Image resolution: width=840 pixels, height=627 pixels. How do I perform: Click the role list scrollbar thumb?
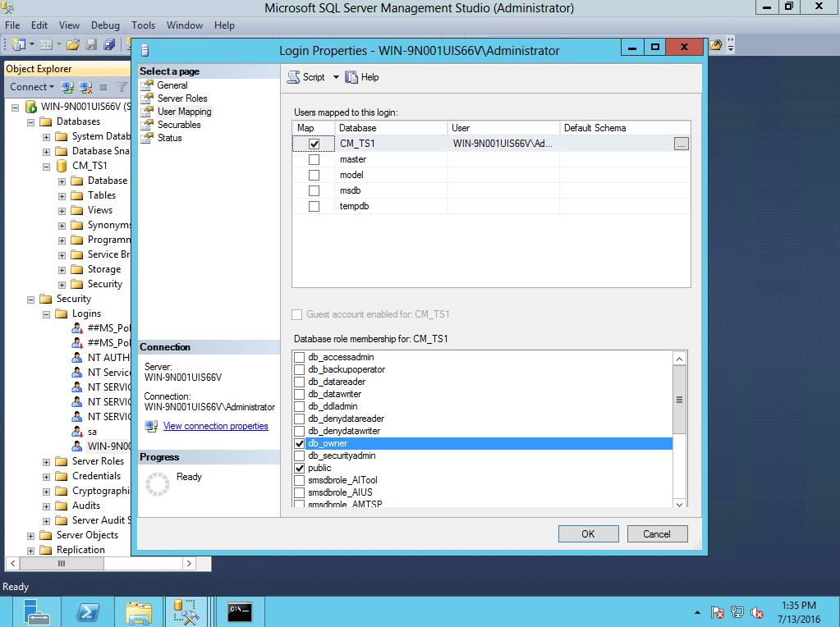[x=679, y=400]
